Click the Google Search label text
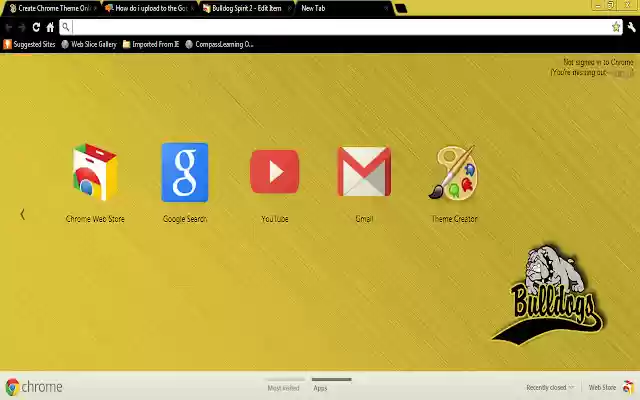Viewport: 640px width, 400px height. pyautogui.click(x=185, y=219)
